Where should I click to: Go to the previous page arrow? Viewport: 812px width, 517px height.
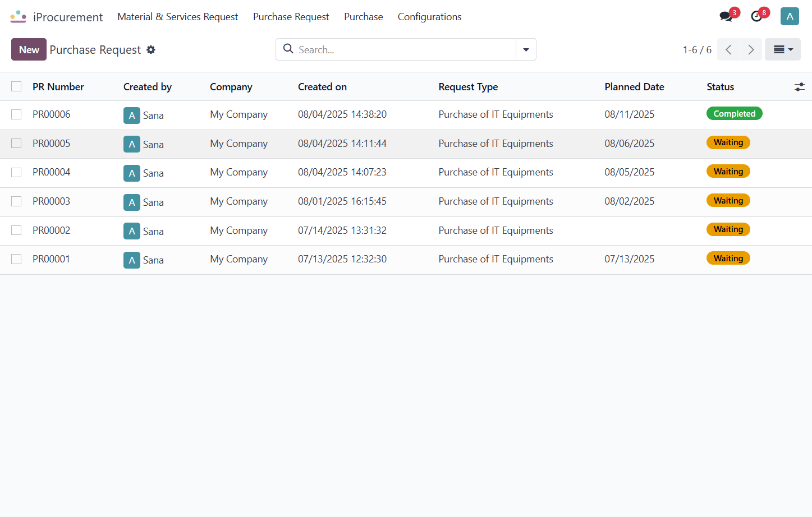(728, 49)
